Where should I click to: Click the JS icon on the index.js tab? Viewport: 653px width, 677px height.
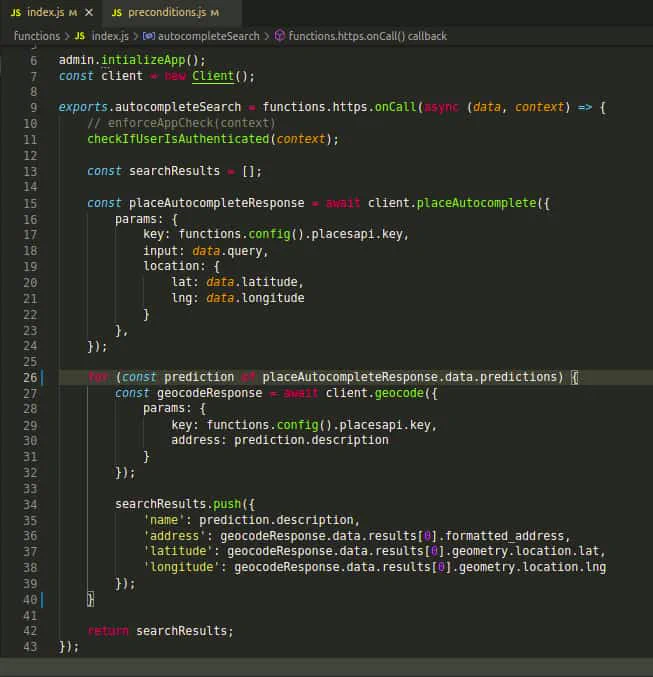pyautogui.click(x=16, y=13)
